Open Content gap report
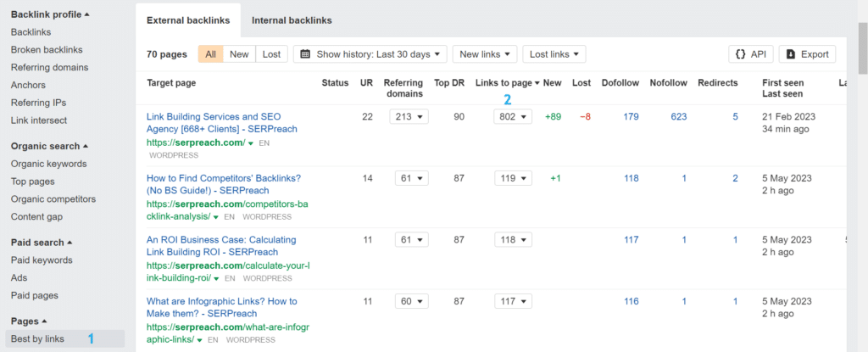The height and width of the screenshot is (352, 868). click(x=36, y=217)
